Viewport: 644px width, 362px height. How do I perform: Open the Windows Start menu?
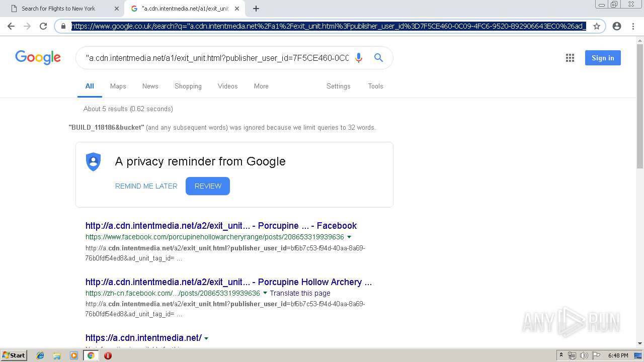(14, 355)
